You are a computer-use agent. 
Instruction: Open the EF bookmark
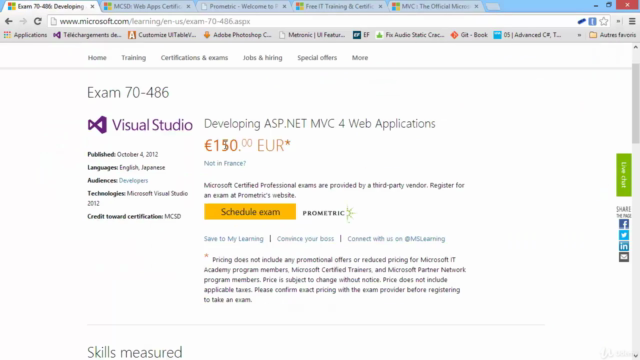tap(361, 35)
